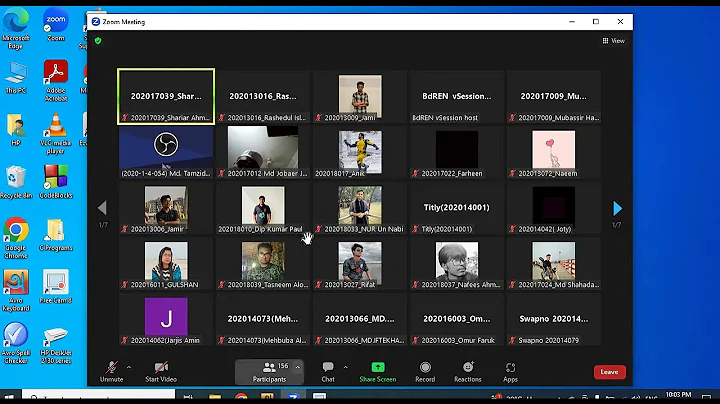Select 202017022_Farheen participant tile
This screenshot has height=404, width=720.
[456, 152]
